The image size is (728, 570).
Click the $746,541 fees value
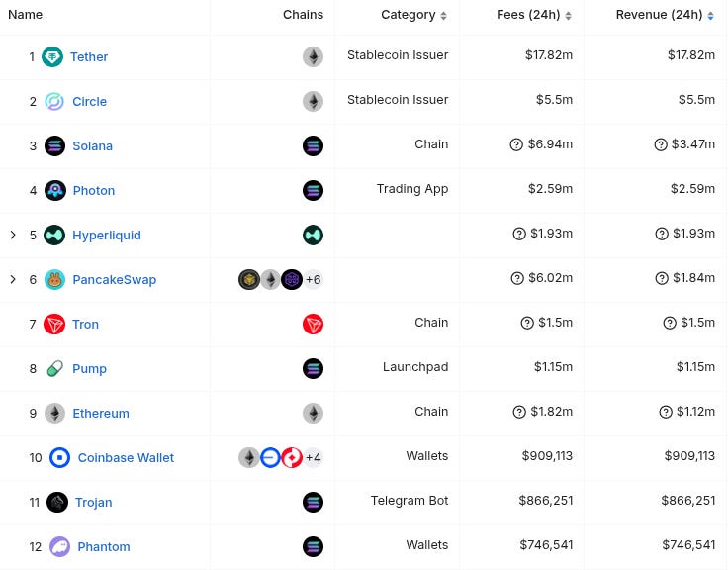click(546, 545)
